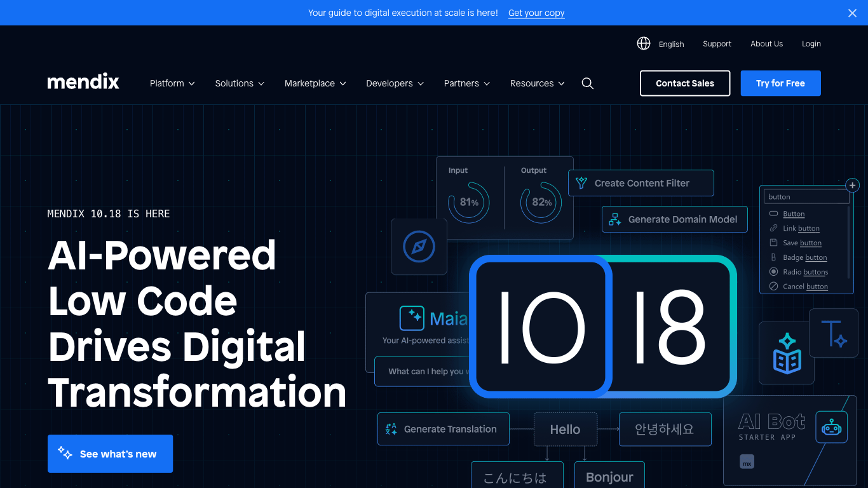Click the AI book icon tile

click(x=787, y=353)
